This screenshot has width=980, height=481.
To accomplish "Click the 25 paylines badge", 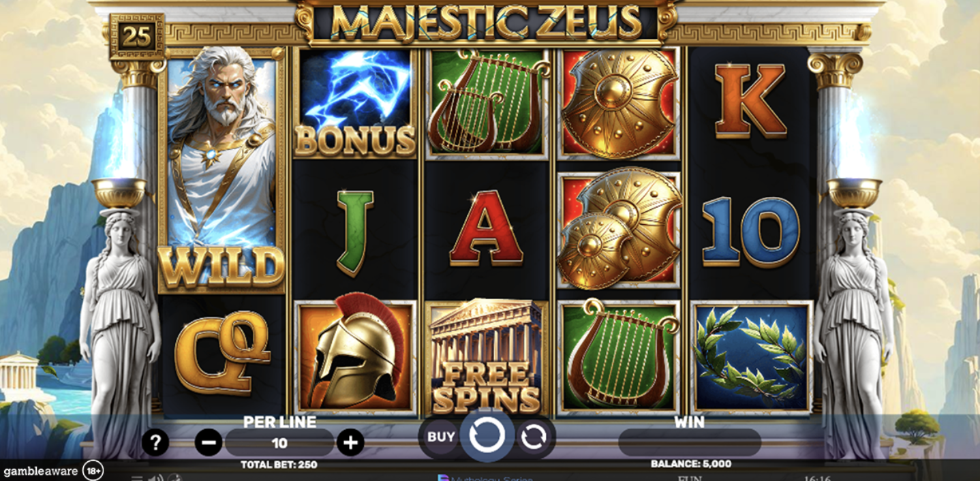I will [x=137, y=36].
